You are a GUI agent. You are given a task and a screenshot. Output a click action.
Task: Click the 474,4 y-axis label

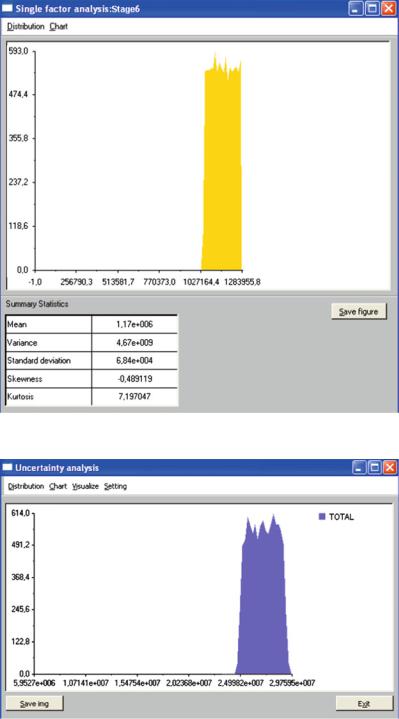18,94
